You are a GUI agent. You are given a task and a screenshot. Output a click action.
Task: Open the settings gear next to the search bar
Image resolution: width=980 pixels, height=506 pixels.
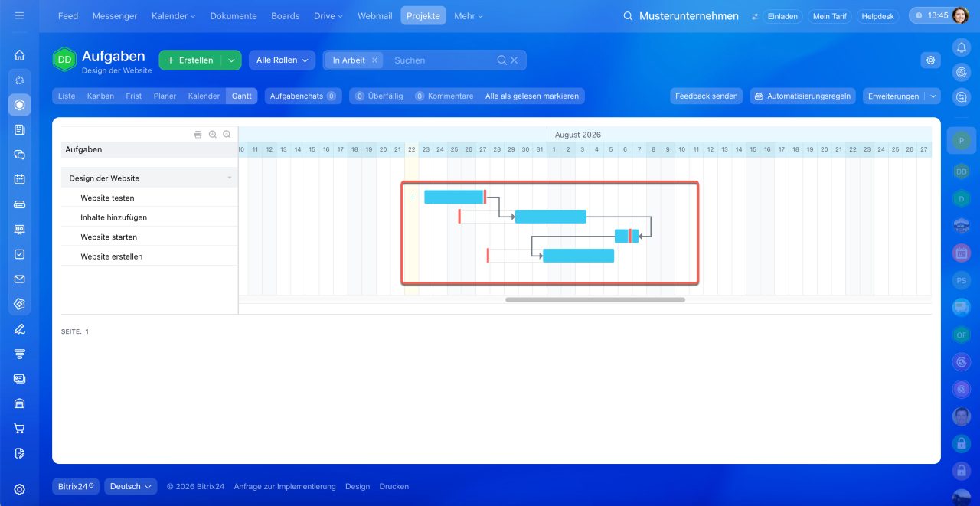[x=931, y=60]
